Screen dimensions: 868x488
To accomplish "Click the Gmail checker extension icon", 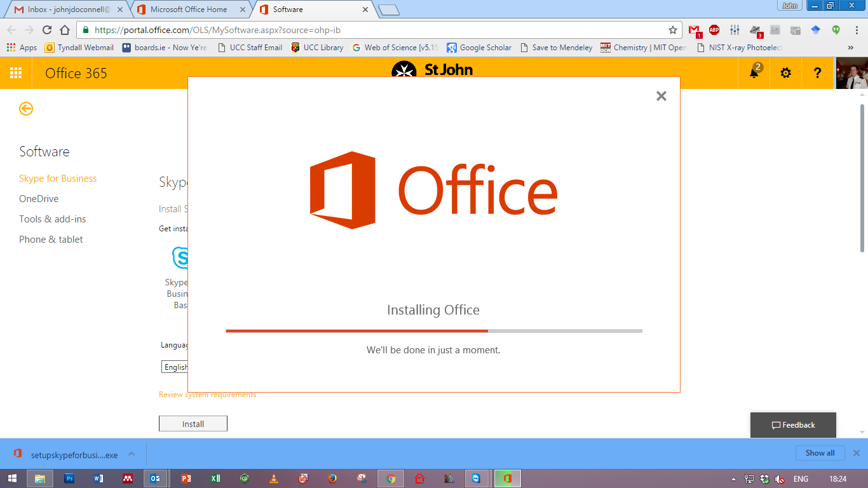I will pyautogui.click(x=695, y=30).
